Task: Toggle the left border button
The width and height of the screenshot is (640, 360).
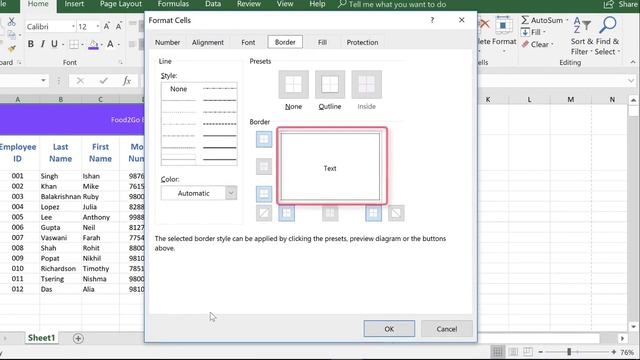Action: pos(287,213)
